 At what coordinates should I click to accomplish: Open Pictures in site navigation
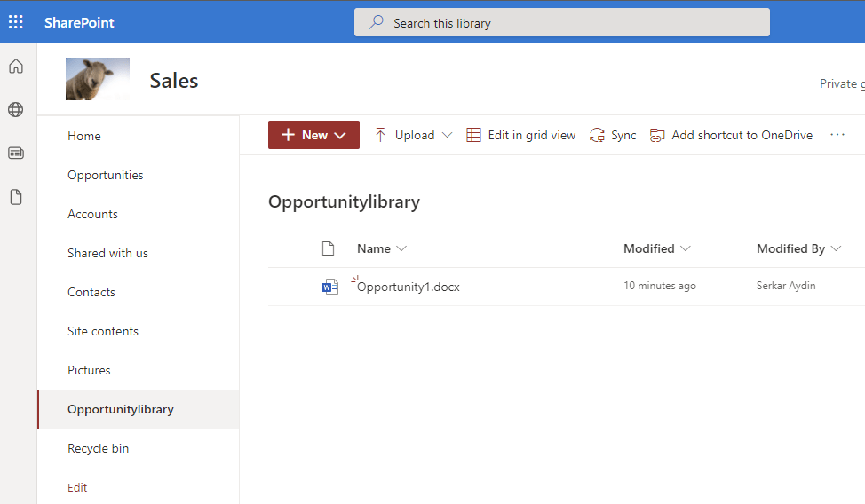tap(89, 371)
